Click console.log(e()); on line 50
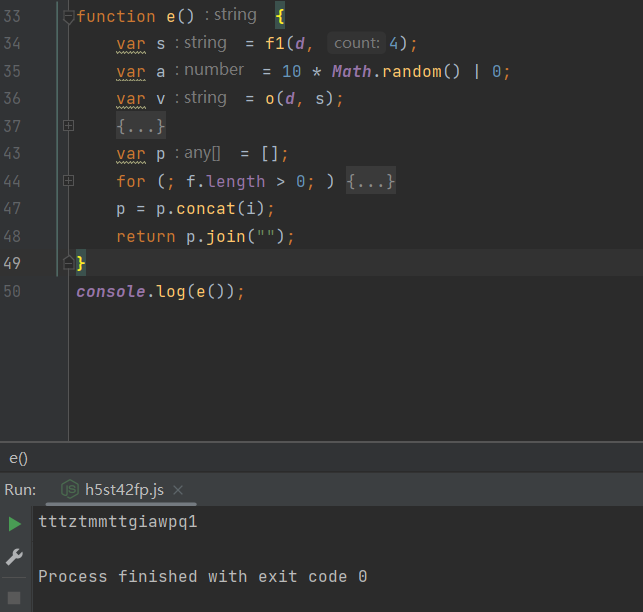Image resolution: width=643 pixels, height=612 pixels. point(160,292)
